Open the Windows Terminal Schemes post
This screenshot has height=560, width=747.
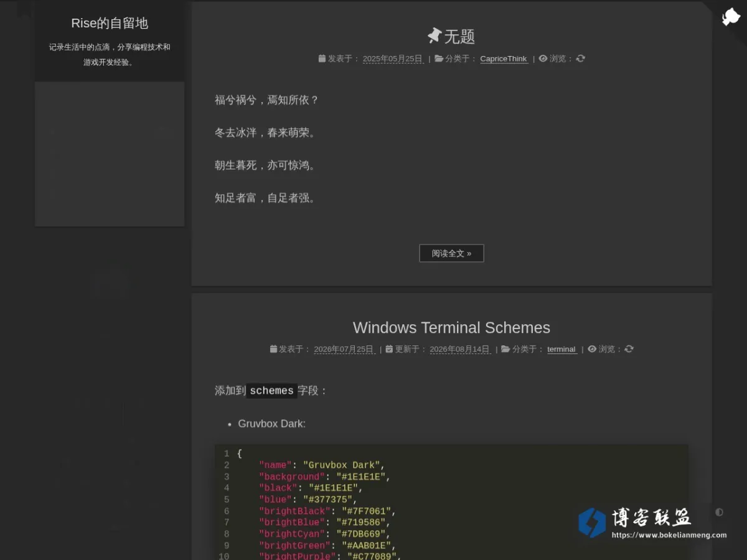click(x=451, y=328)
